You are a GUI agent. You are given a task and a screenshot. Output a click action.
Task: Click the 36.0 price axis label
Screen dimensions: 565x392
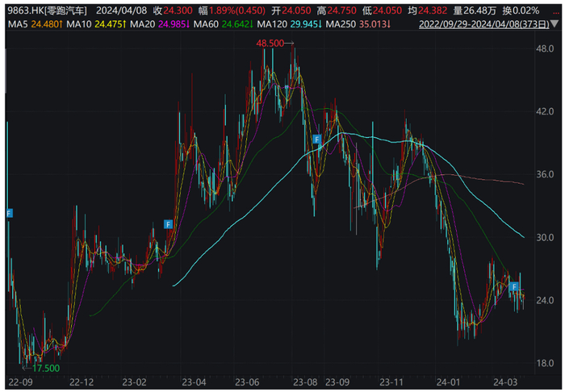point(545,174)
